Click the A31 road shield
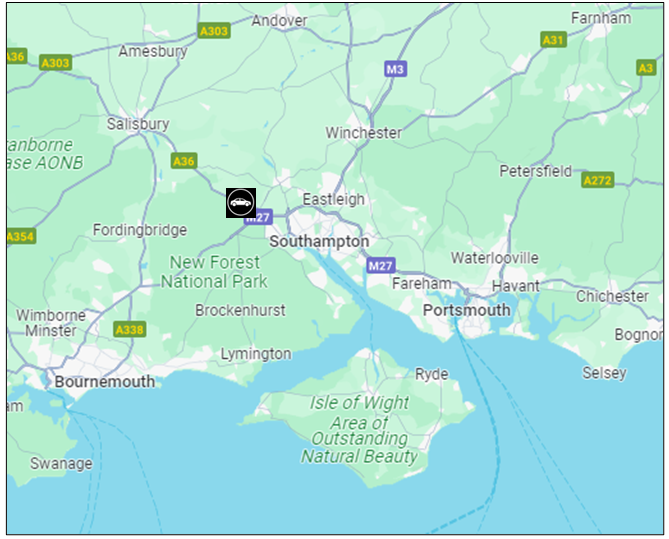 tap(553, 40)
